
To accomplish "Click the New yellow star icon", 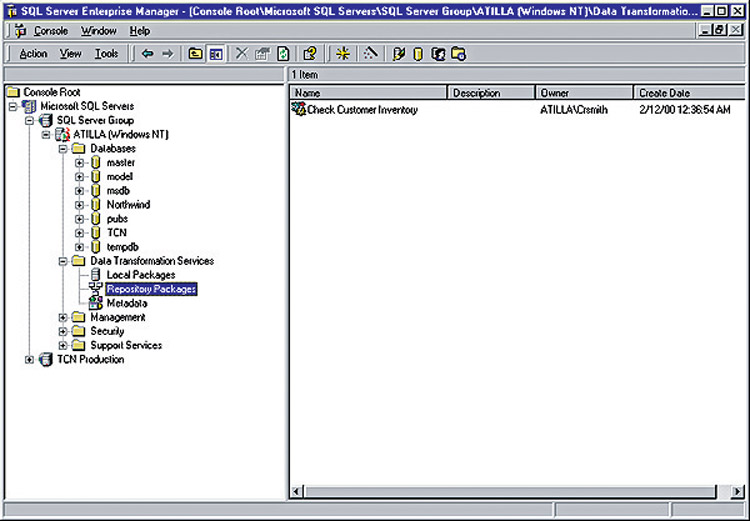I will click(x=342, y=54).
